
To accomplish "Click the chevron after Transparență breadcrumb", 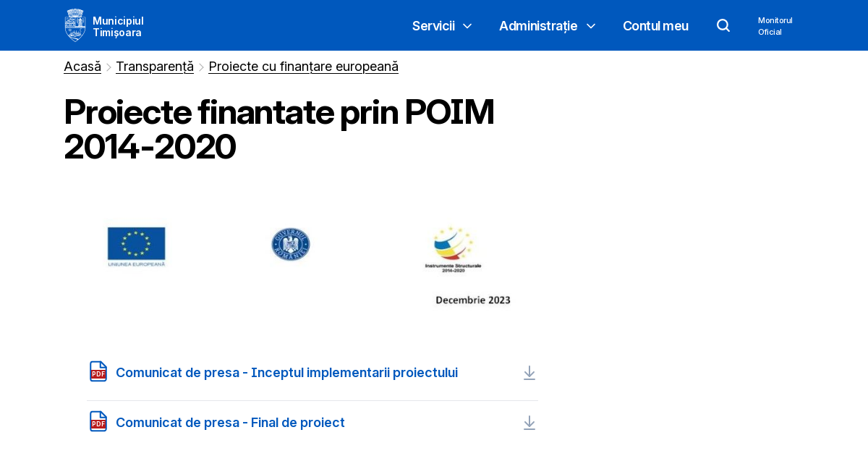I will [201, 66].
